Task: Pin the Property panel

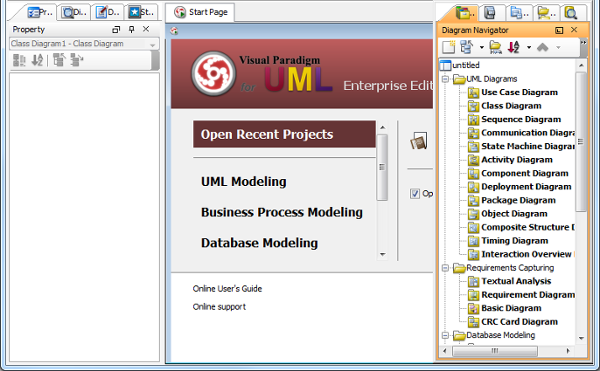Action: point(131,29)
